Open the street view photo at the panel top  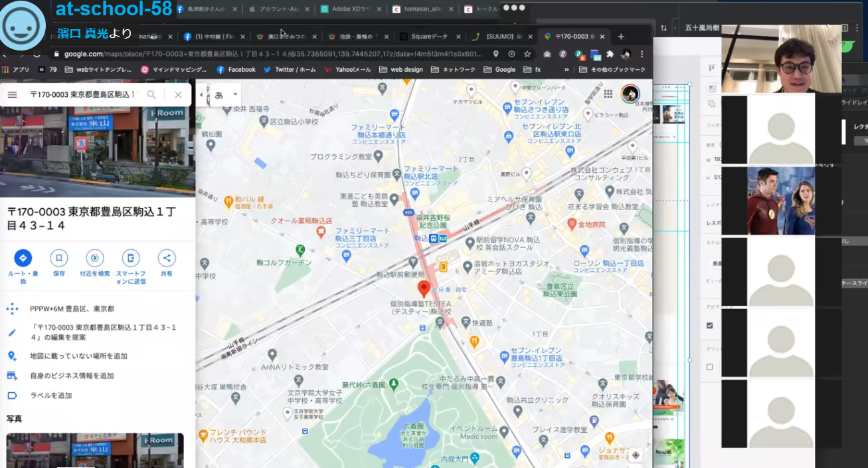98,152
